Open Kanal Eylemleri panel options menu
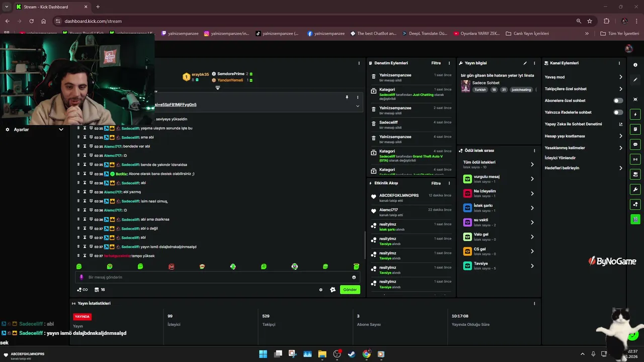The height and width of the screenshot is (362, 644). pos(619,63)
